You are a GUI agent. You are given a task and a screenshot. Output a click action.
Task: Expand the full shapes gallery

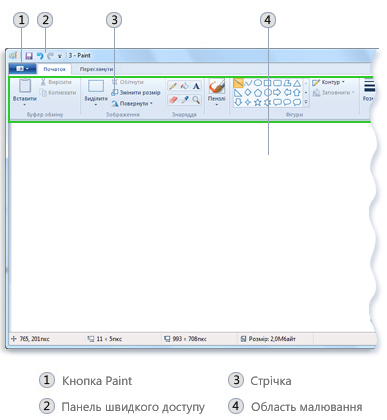tap(306, 102)
